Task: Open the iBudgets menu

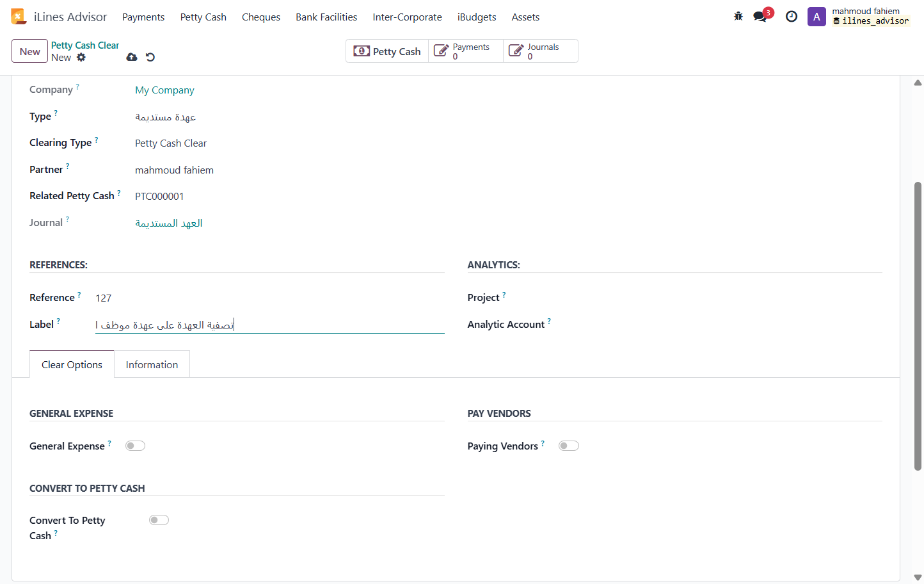Action: pyautogui.click(x=477, y=17)
